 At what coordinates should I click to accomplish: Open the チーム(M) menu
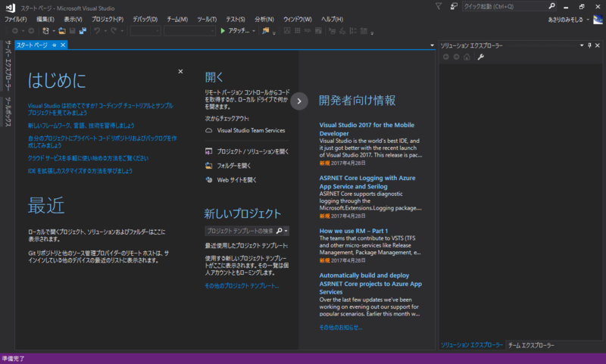(177, 20)
